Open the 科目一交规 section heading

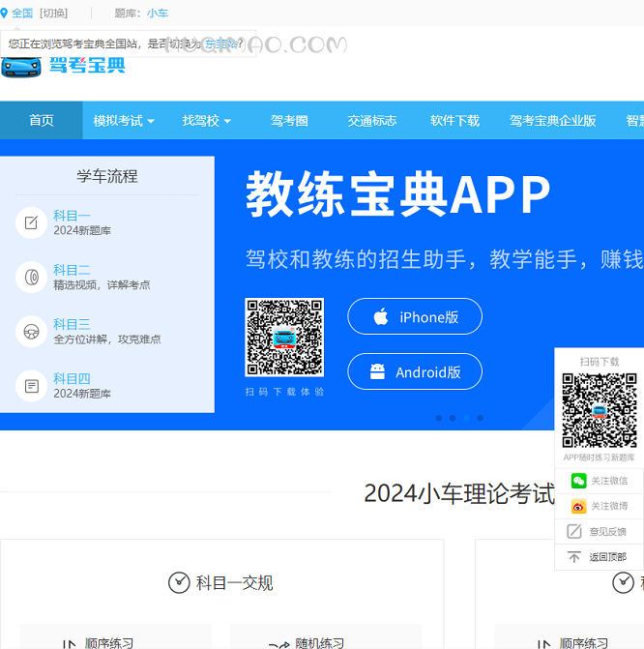click(234, 583)
